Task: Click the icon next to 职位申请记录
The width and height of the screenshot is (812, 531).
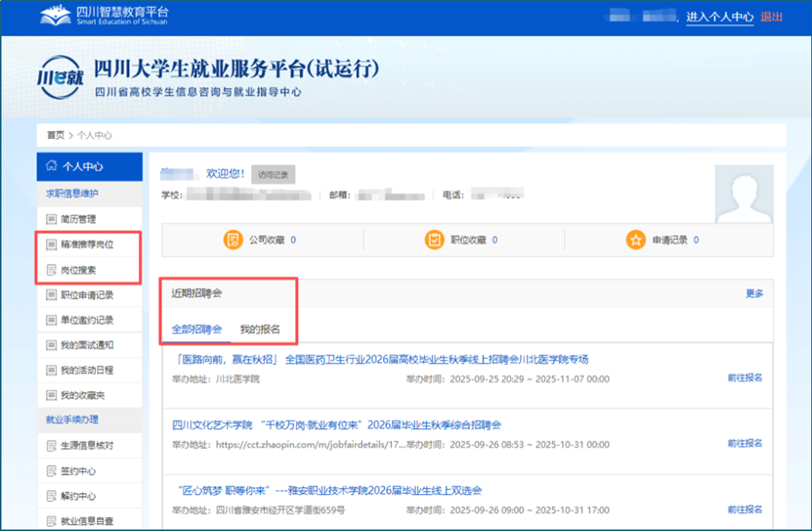Action: (x=51, y=295)
